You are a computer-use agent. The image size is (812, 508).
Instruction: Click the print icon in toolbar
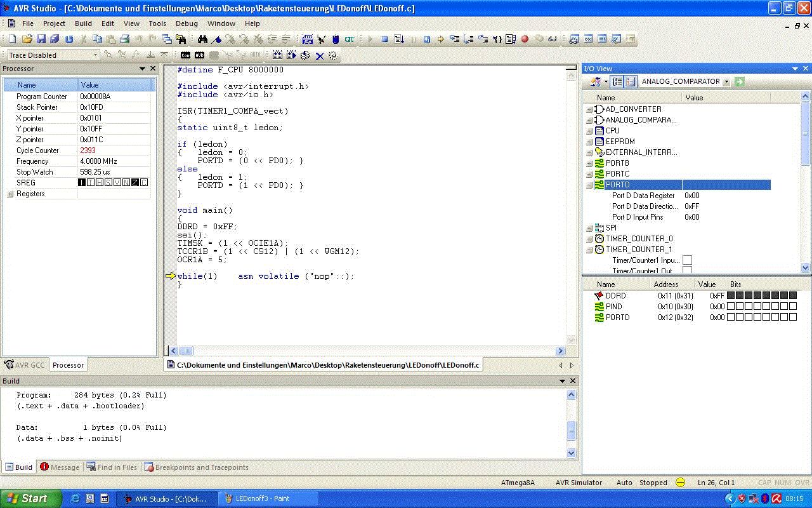pyautogui.click(x=124, y=39)
